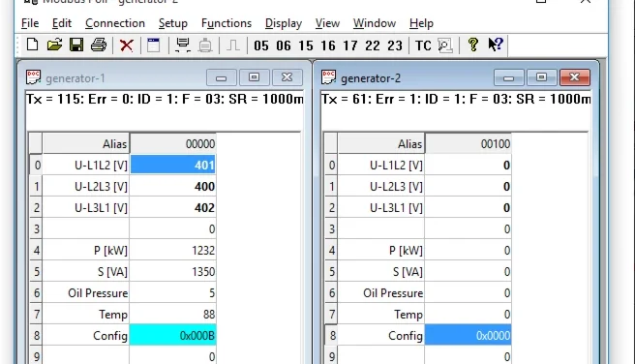Click the magnifier document toolbar icon

[445, 45]
